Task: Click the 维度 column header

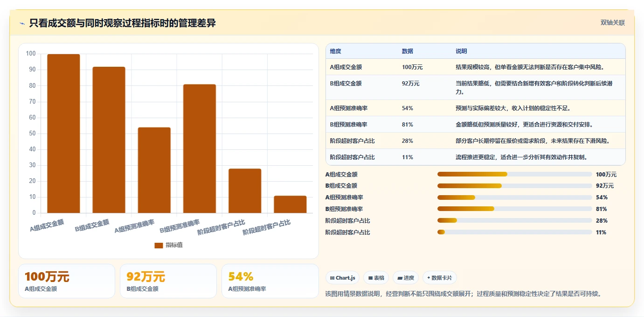Action: [x=335, y=51]
